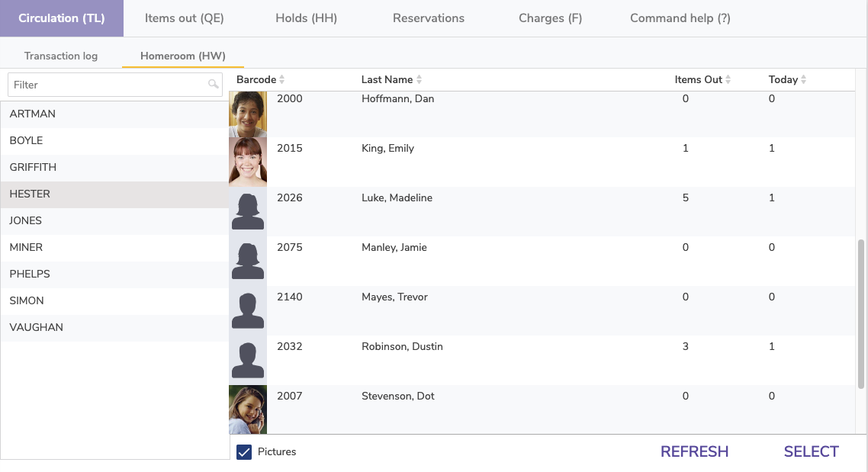Viewport: 868px width, 472px height.
Task: Sort by Items Out column
Action: coord(702,80)
